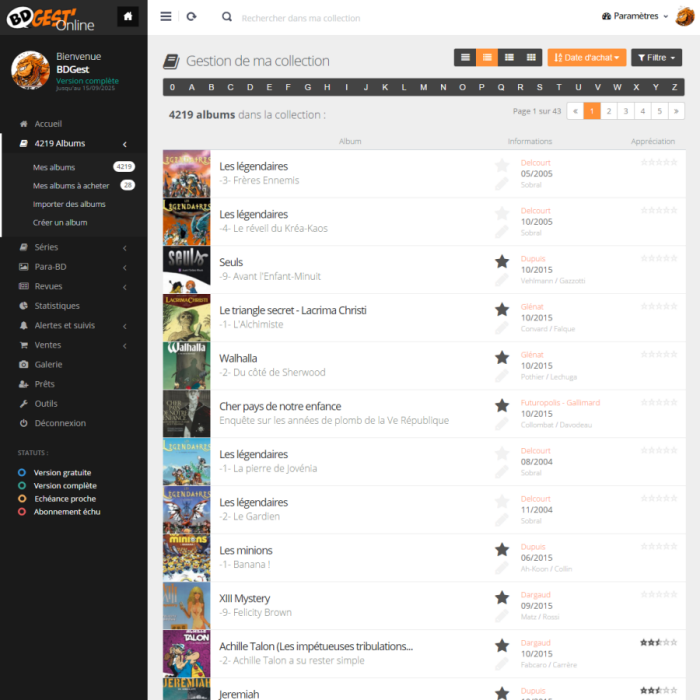Filter albums by letter S

coord(539,88)
